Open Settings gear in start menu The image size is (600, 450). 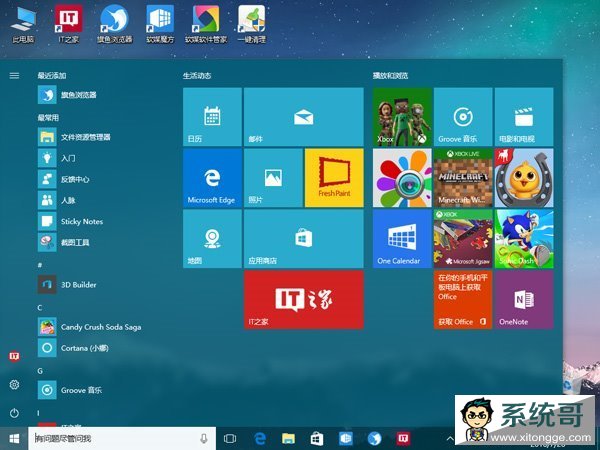coord(14,385)
